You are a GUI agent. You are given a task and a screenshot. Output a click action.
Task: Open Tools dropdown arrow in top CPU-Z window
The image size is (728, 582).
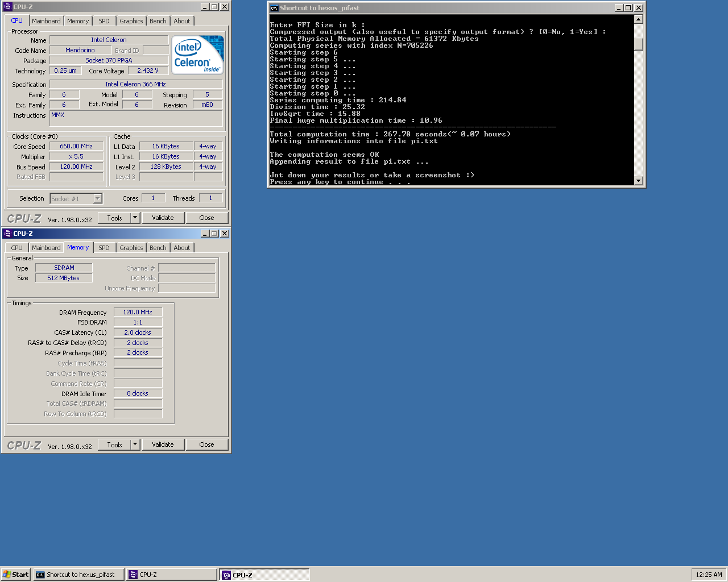pos(135,218)
